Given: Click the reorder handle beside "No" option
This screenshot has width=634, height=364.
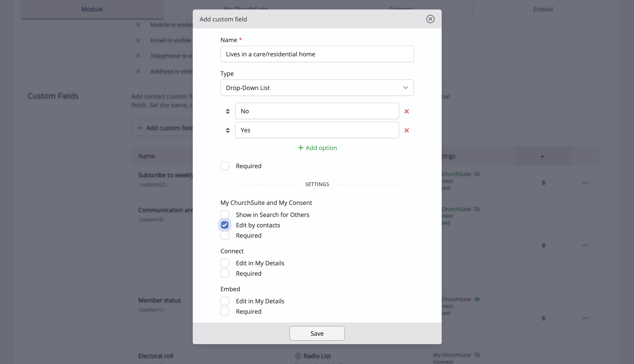Looking at the screenshot, I should 227,111.
